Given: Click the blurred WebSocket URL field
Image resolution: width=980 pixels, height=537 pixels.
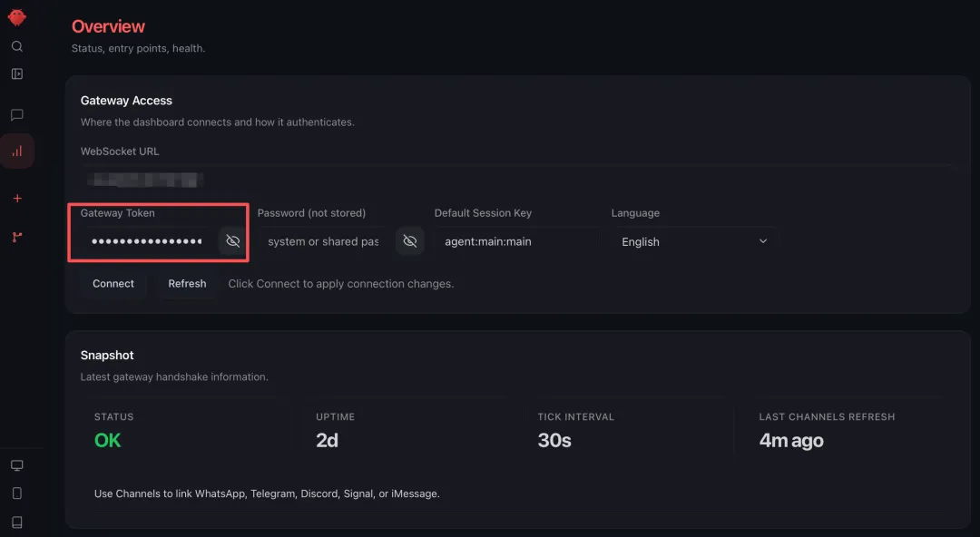Looking at the screenshot, I should coord(517,180).
